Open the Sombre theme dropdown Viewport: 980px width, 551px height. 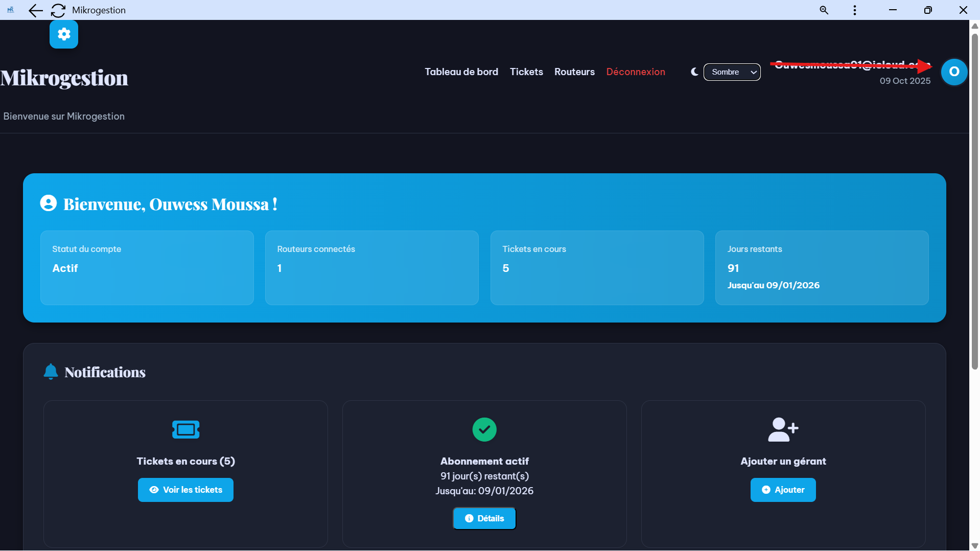(732, 72)
